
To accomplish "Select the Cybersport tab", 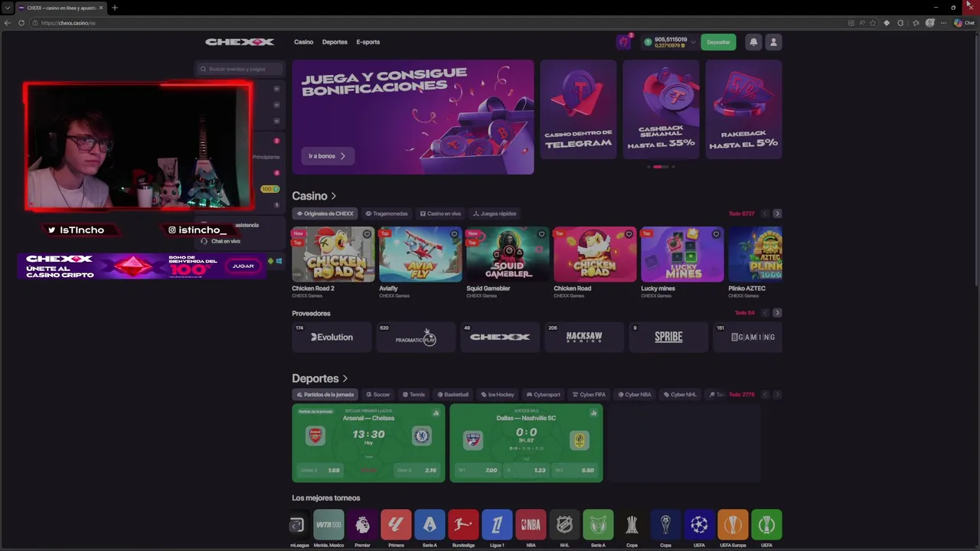I will coord(544,395).
